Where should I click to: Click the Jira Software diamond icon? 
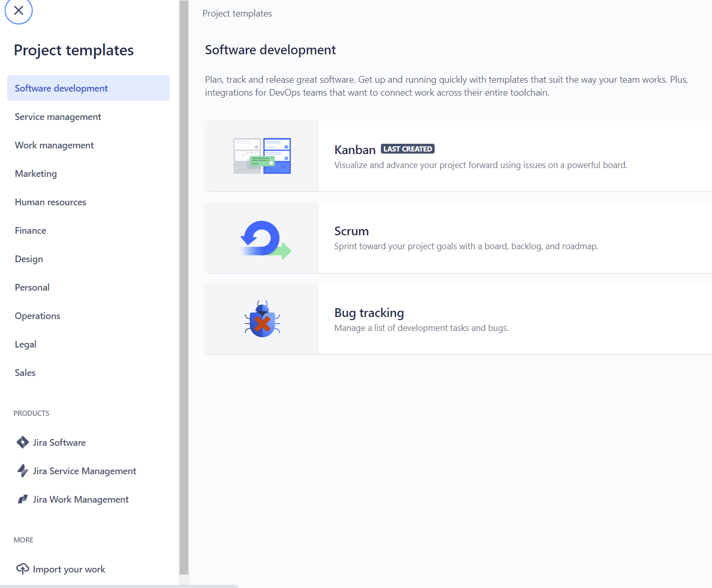[23, 442]
